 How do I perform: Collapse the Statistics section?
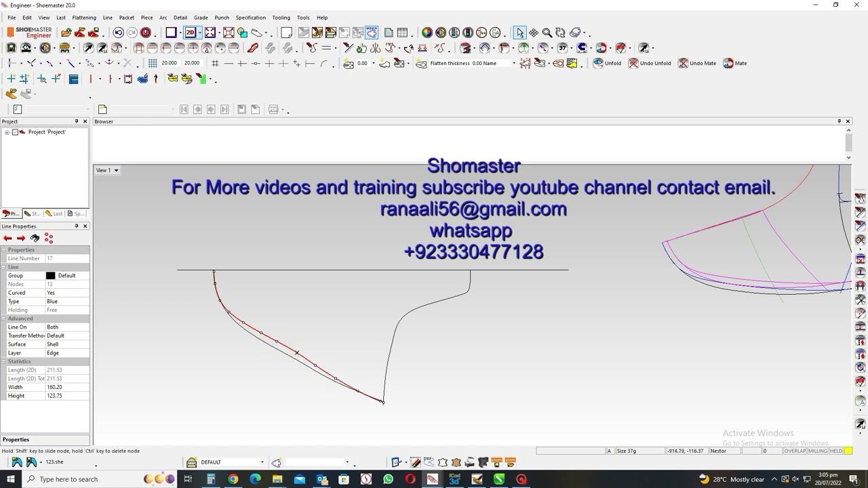tap(4, 361)
